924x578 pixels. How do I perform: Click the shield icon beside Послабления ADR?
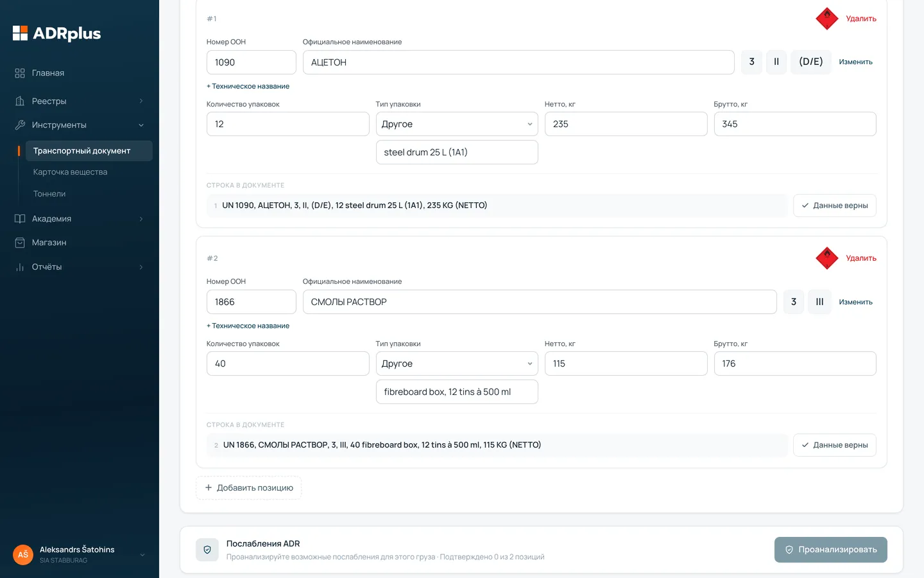(207, 550)
